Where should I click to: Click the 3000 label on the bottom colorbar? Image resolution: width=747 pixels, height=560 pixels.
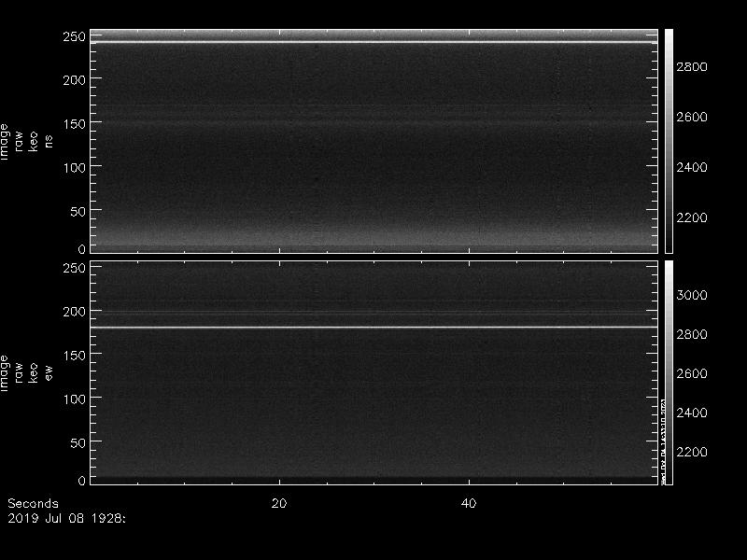(698, 295)
